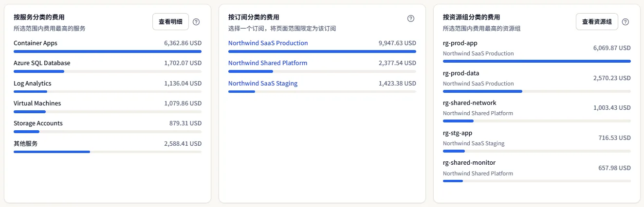The width and height of the screenshot is (644, 207).
Task: Click the rg-prod-data cost bar
Action: pyautogui.click(x=537, y=91)
